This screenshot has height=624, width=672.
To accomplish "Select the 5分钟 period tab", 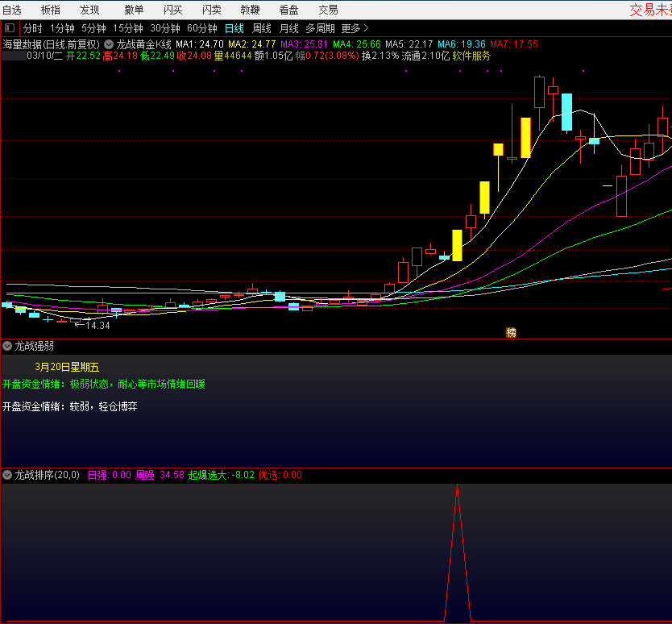I will [93, 28].
